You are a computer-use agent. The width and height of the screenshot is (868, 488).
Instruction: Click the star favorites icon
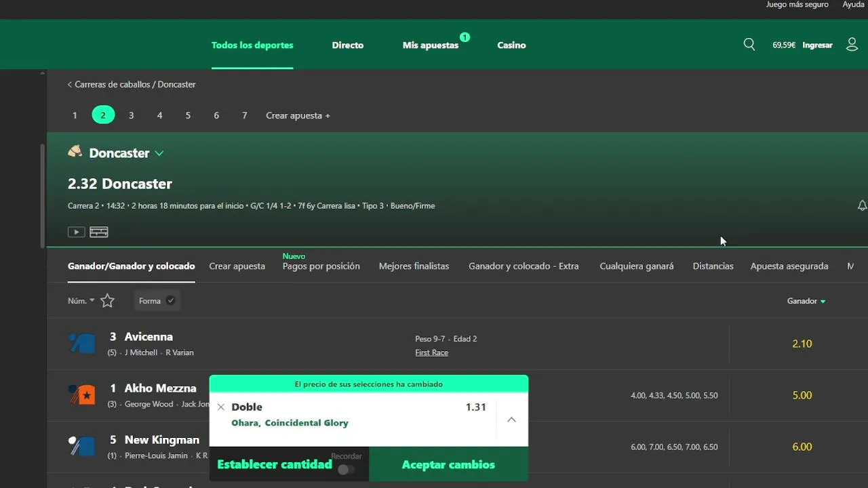pos(107,301)
